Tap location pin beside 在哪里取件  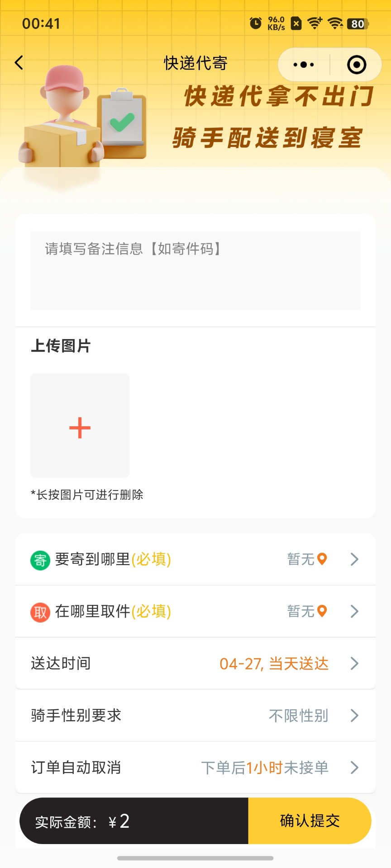click(322, 611)
